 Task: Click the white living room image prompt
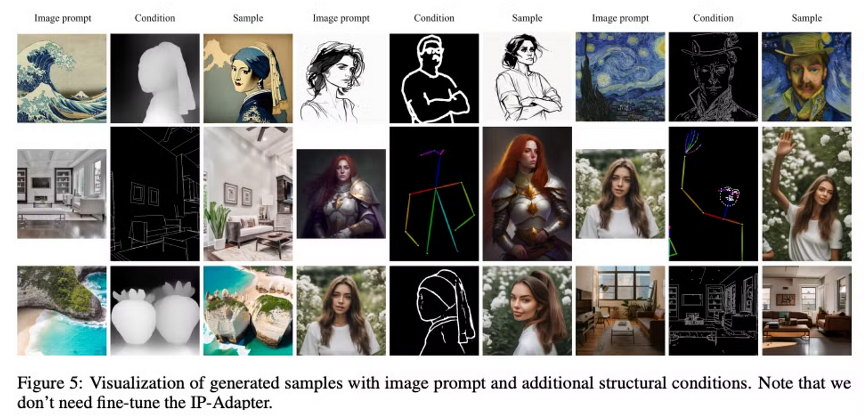click(x=62, y=193)
